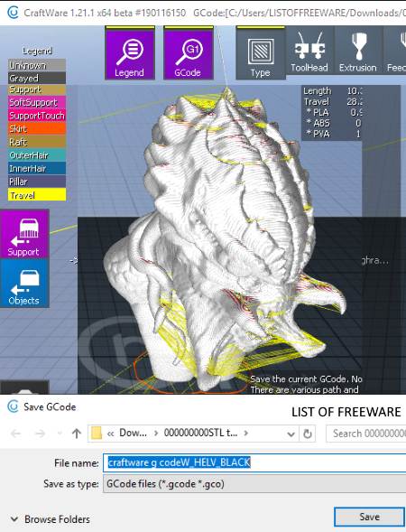Click the folder search box

[x=366, y=434]
